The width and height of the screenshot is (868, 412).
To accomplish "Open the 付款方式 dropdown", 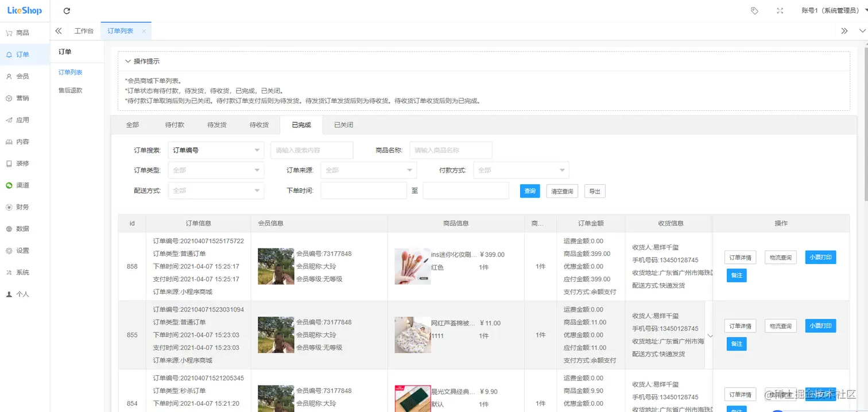I will [x=521, y=170].
